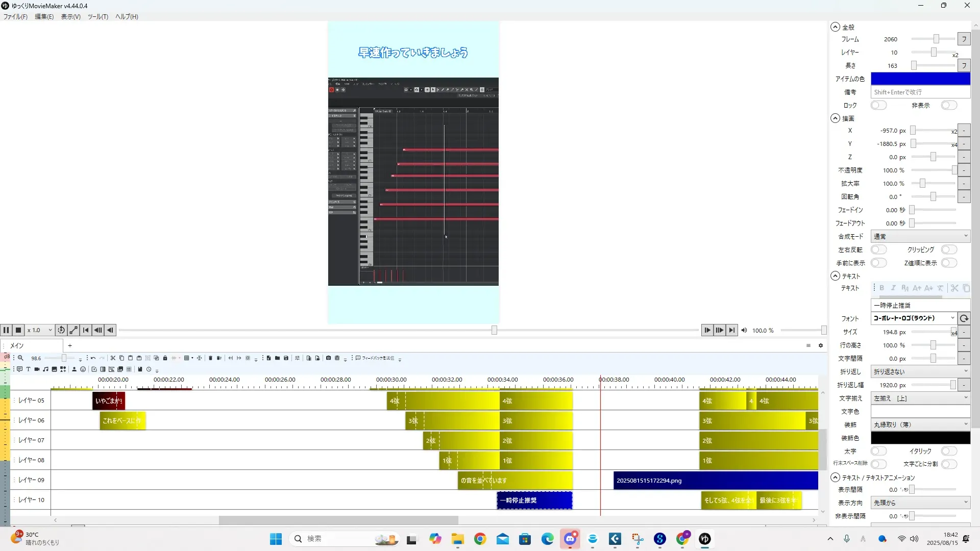Screen dimensions: 980x551
Task: Click the camera snapshot icon in the timeline toolbar
Action: 328,358
